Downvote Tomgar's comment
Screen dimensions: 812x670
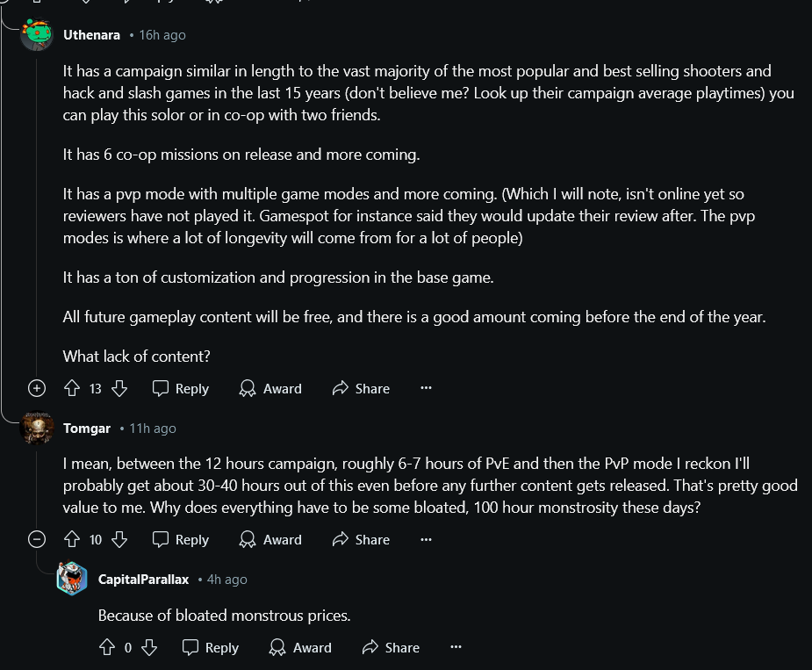(x=120, y=539)
